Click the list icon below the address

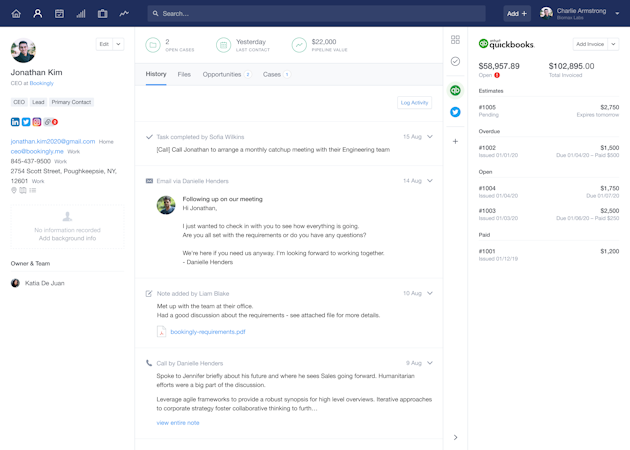(x=33, y=190)
